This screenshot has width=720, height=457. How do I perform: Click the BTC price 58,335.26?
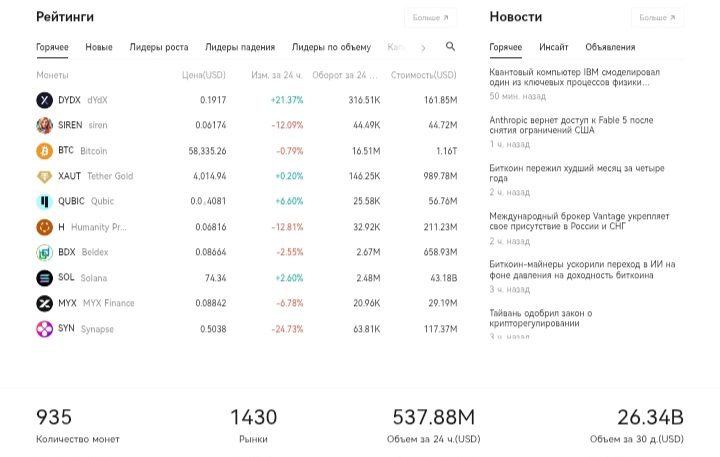[x=207, y=151]
